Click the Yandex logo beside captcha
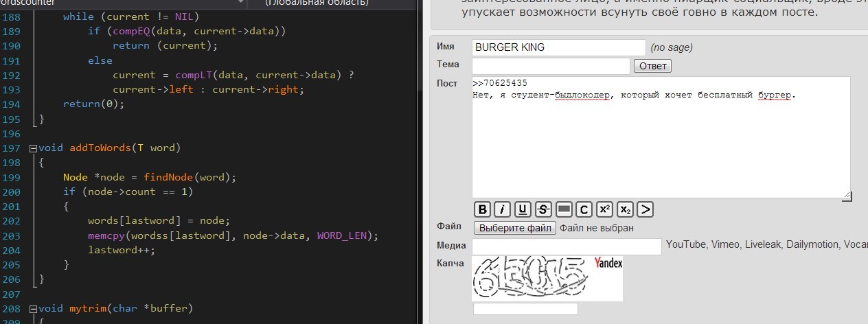868x324 pixels. tap(608, 263)
